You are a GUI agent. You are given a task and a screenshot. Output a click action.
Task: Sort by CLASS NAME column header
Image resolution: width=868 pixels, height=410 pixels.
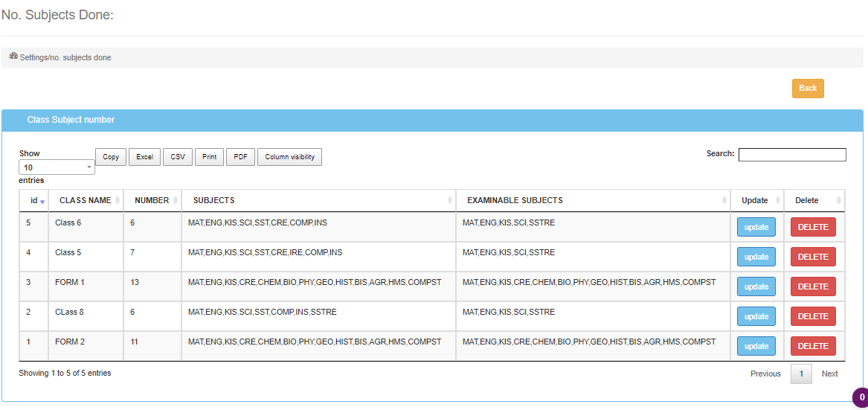(x=85, y=201)
